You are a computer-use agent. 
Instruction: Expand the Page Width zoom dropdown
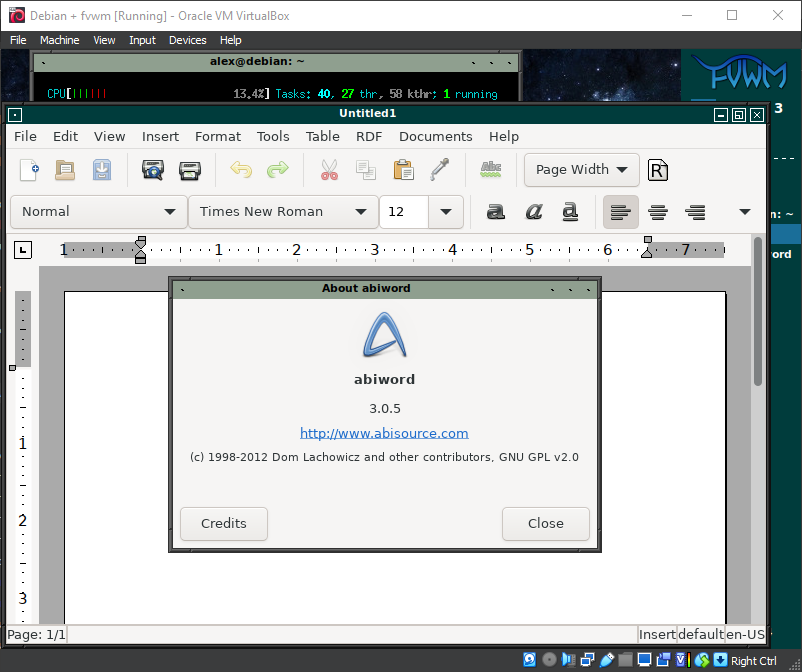[582, 170]
